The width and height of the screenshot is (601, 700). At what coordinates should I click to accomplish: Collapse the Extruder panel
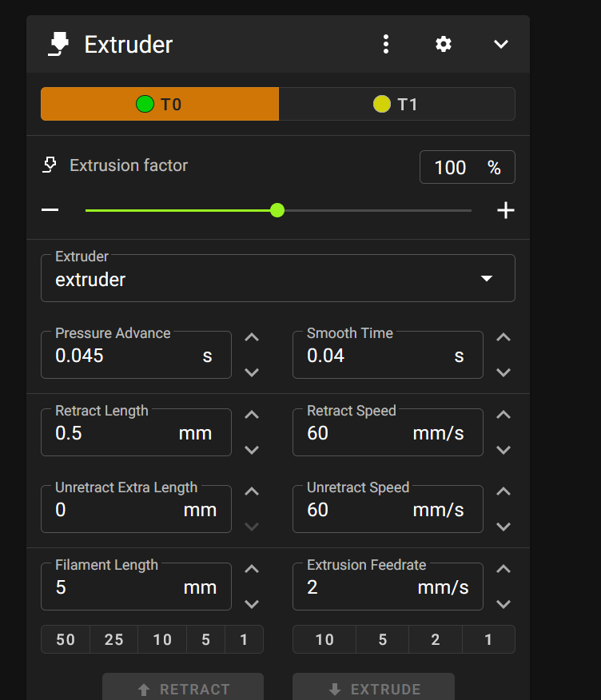click(501, 44)
